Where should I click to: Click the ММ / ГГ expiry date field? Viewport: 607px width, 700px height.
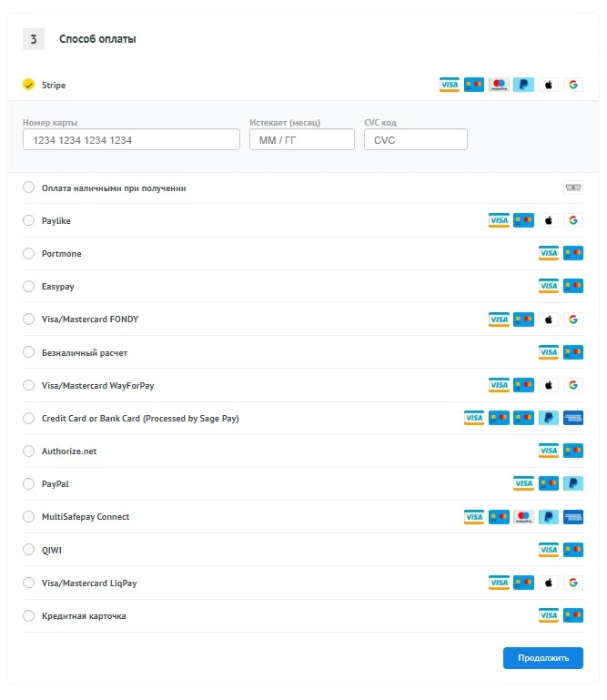(x=301, y=140)
